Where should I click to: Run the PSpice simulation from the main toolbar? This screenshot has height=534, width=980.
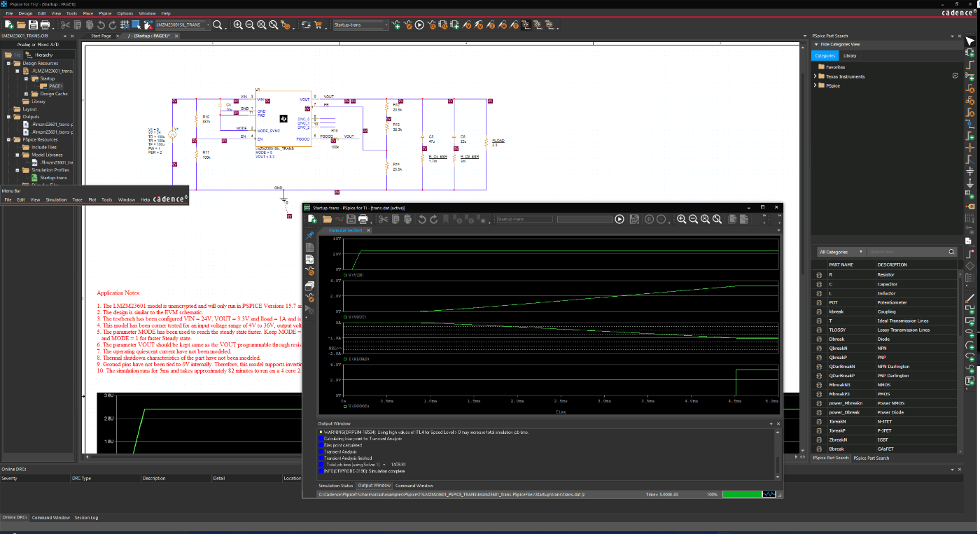419,24
